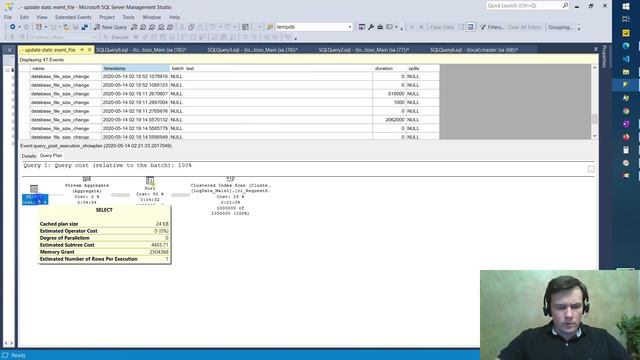Viewport: 640px width, 360px height.
Task: Sort events by the timestamp column header
Action: pyautogui.click(x=136, y=68)
